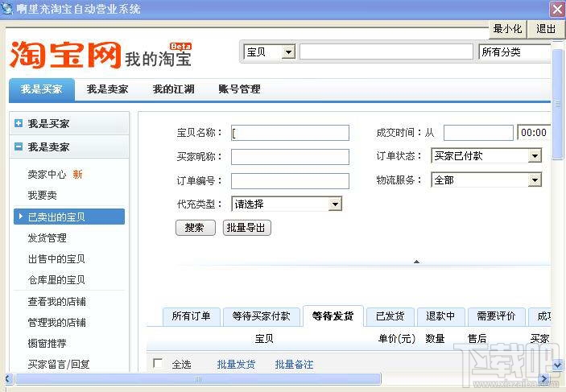
Task: Click the 最小化 button
Action: (x=507, y=29)
